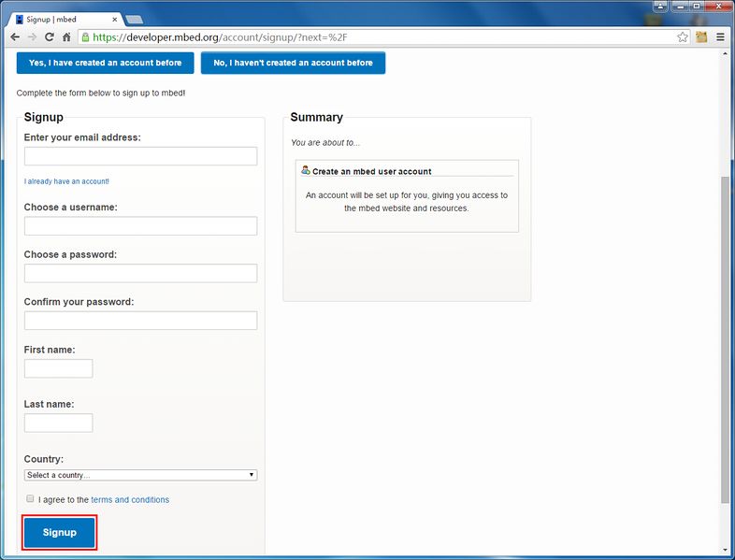Screen dimensions: 735x560
Task: Click the 'You are about to...' text
Action: click(x=325, y=142)
